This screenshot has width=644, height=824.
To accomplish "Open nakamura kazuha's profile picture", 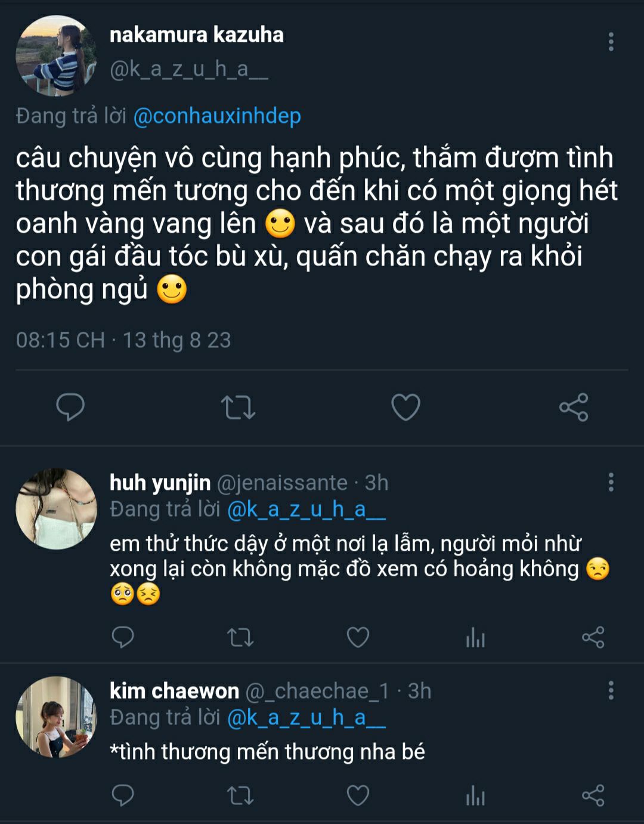I will click(x=56, y=55).
